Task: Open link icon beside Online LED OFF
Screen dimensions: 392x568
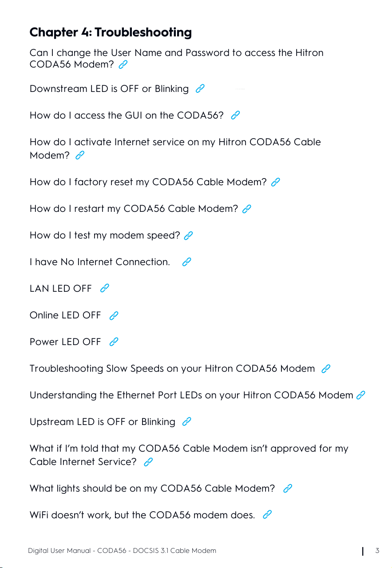Action: [x=114, y=315]
